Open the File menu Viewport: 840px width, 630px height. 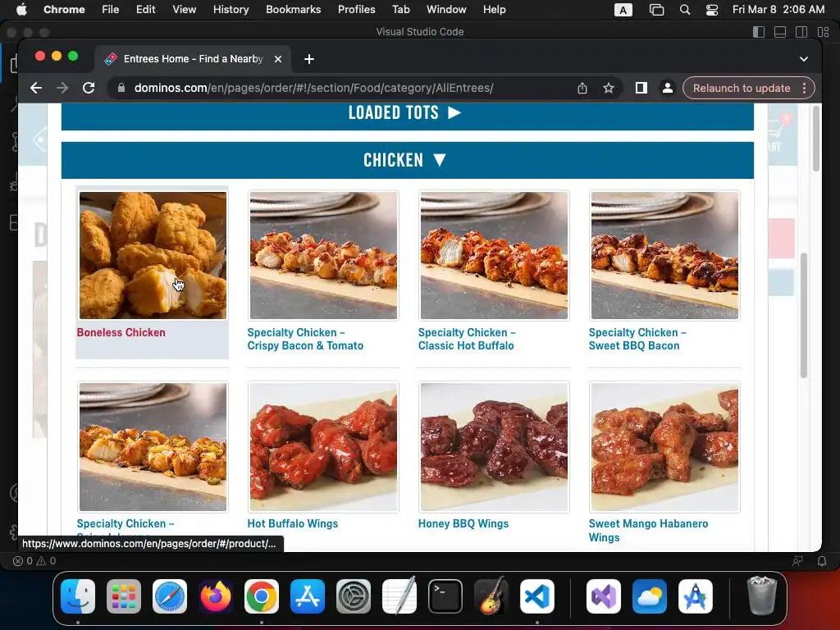[x=111, y=9]
